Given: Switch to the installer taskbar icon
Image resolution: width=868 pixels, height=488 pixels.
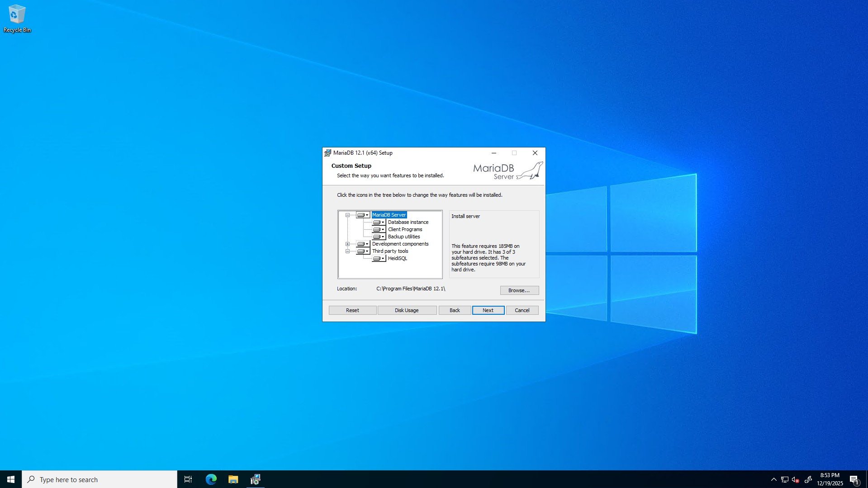Looking at the screenshot, I should pyautogui.click(x=255, y=479).
